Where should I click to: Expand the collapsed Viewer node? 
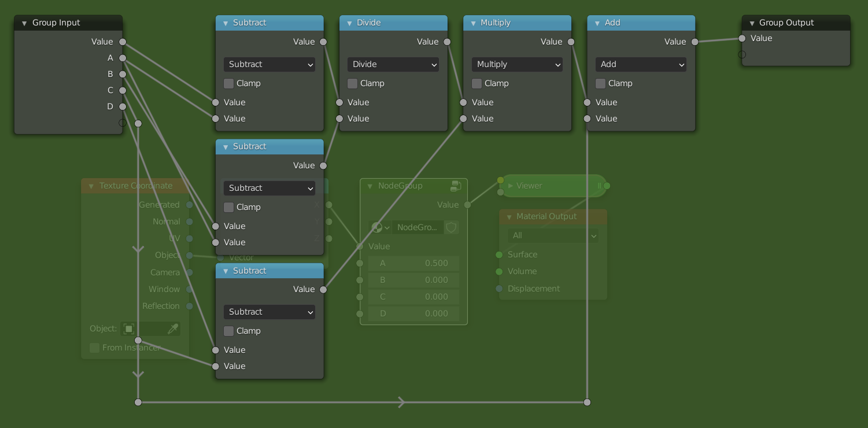pos(510,186)
